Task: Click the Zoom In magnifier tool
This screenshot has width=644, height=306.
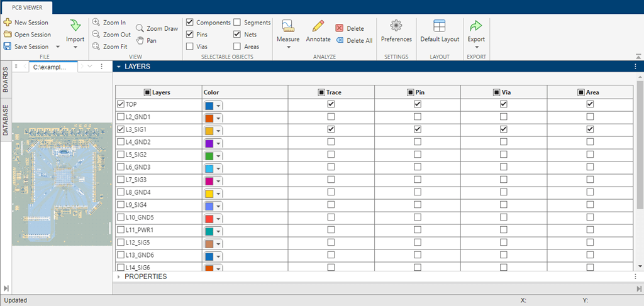Action: click(x=96, y=23)
